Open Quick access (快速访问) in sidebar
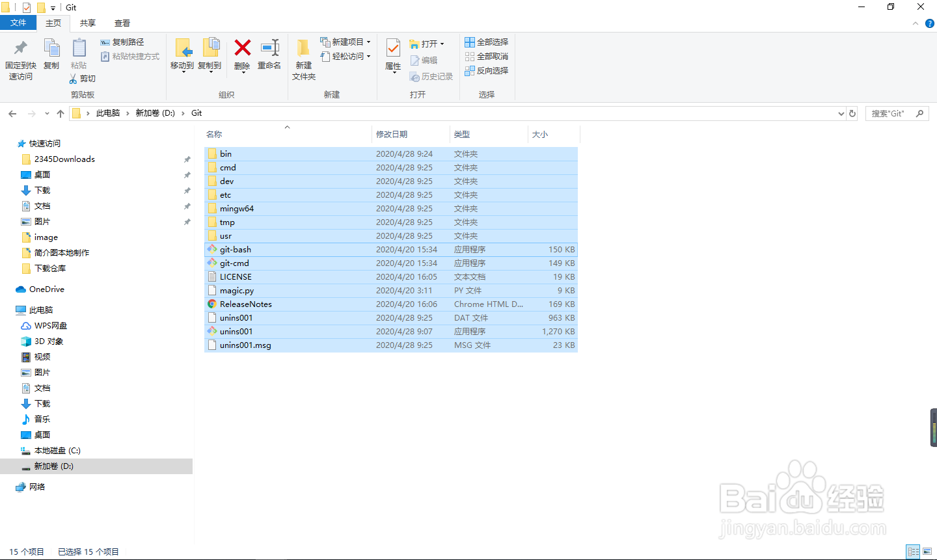The height and width of the screenshot is (560, 937). pos(44,144)
